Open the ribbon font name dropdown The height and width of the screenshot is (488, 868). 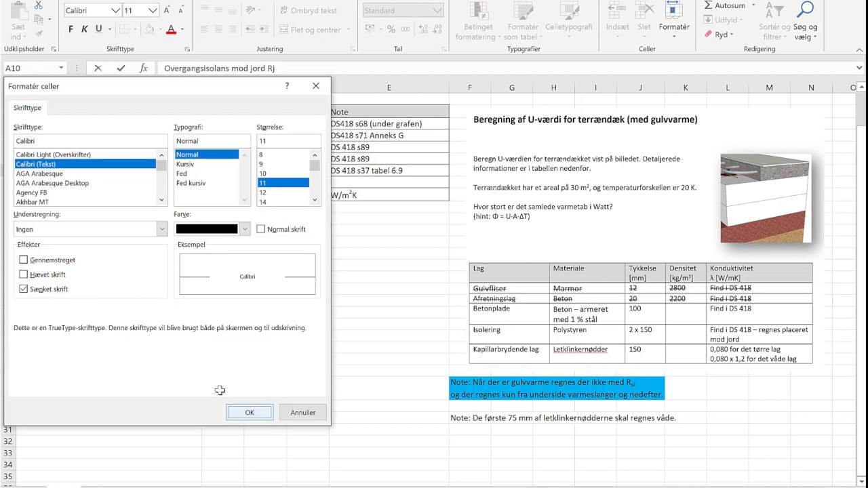click(x=116, y=10)
